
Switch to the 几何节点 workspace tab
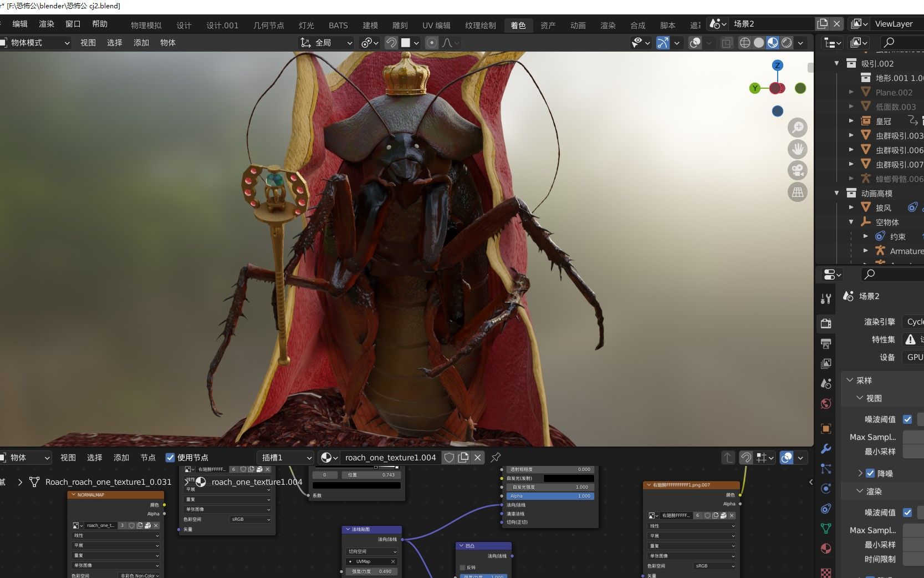(x=269, y=26)
